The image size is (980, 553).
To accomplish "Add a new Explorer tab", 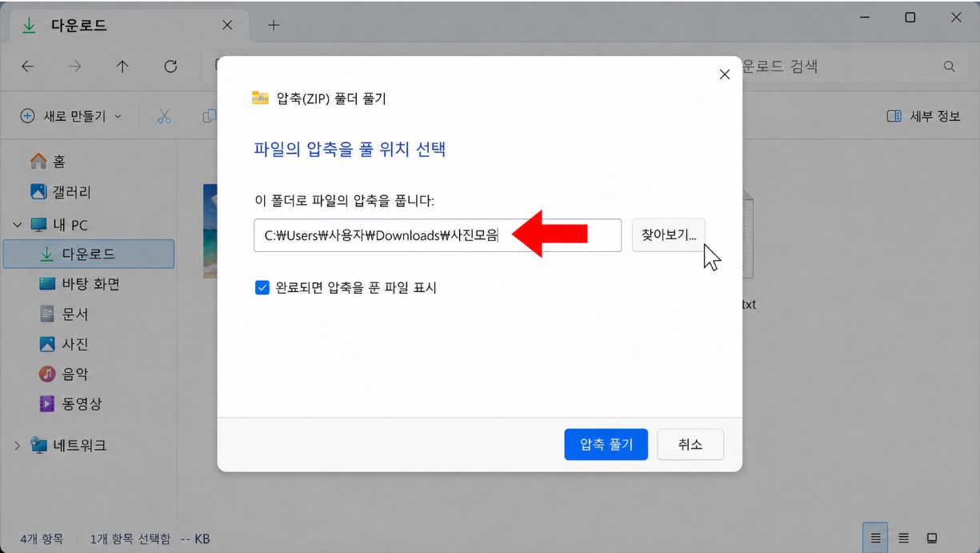I will tap(274, 26).
